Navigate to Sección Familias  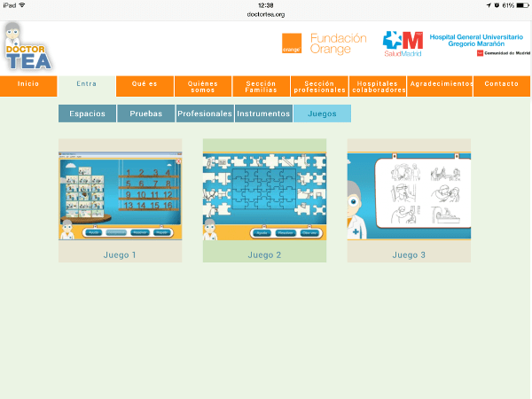pos(261,87)
